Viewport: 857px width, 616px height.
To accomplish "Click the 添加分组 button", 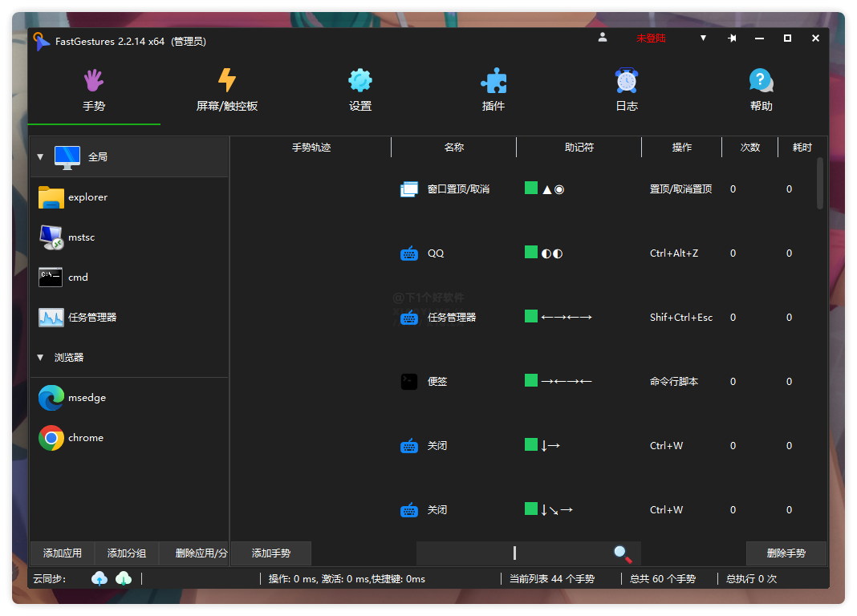I will (x=127, y=553).
